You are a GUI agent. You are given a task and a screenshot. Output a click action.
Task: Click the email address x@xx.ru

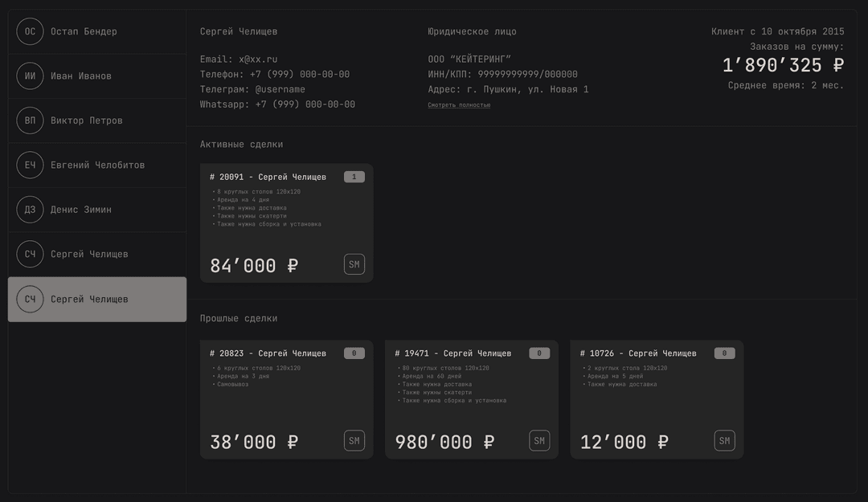point(258,59)
